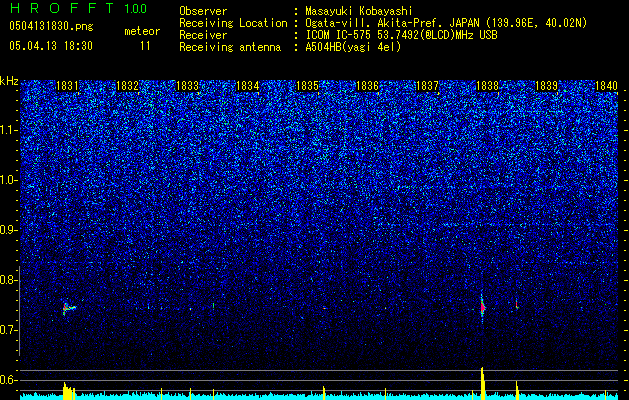Click the meteor echo at 1831
This screenshot has width=629, height=400.
tap(69, 308)
